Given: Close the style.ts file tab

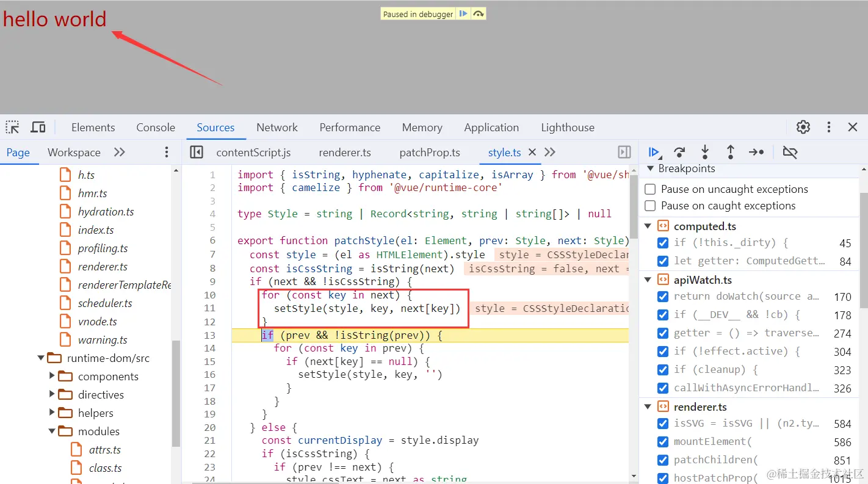Looking at the screenshot, I should pyautogui.click(x=532, y=152).
